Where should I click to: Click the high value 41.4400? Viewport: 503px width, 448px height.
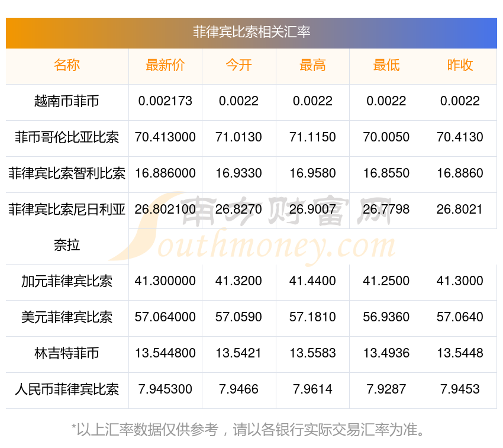pos(312,281)
